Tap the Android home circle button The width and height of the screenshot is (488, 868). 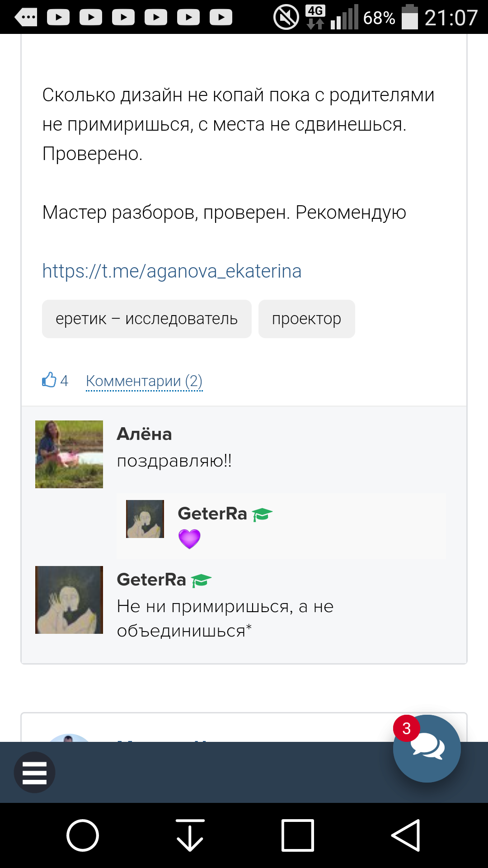(x=83, y=835)
